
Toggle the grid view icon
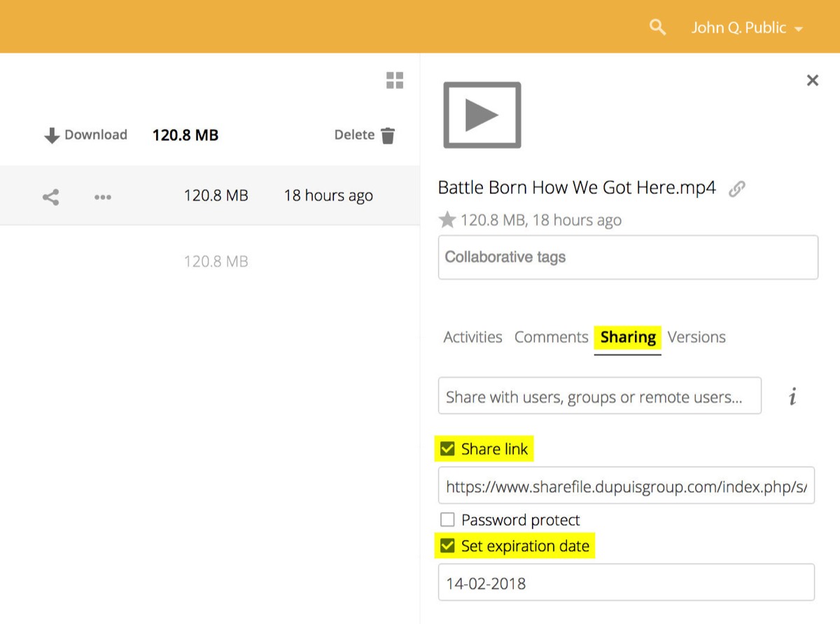point(395,80)
